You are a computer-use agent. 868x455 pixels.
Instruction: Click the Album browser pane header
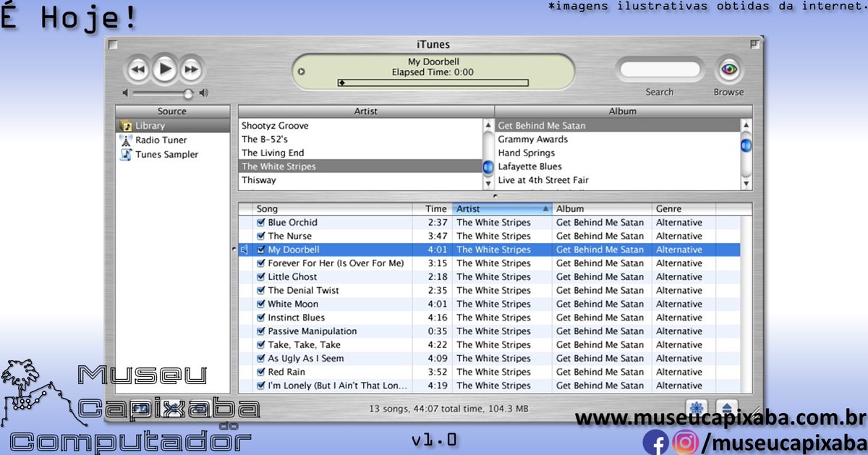(x=623, y=111)
